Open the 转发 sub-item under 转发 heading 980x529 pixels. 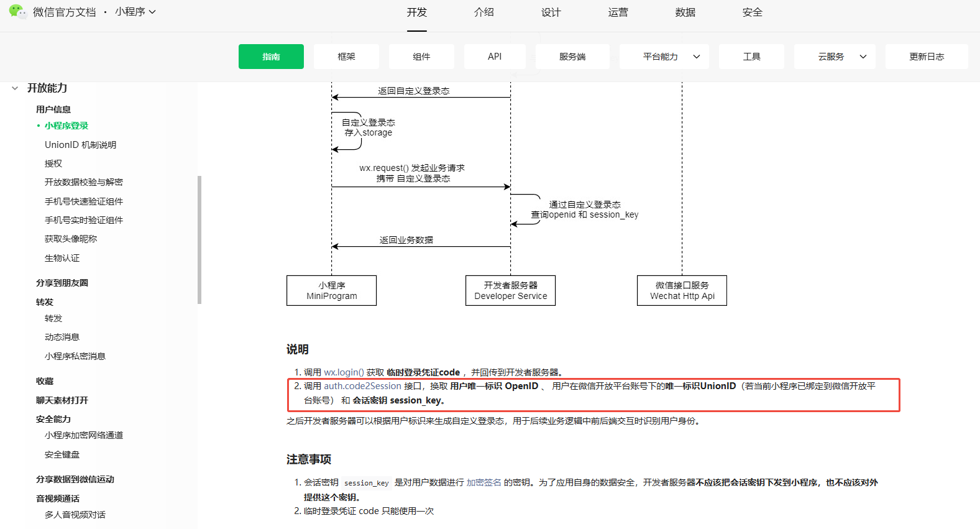pos(53,318)
